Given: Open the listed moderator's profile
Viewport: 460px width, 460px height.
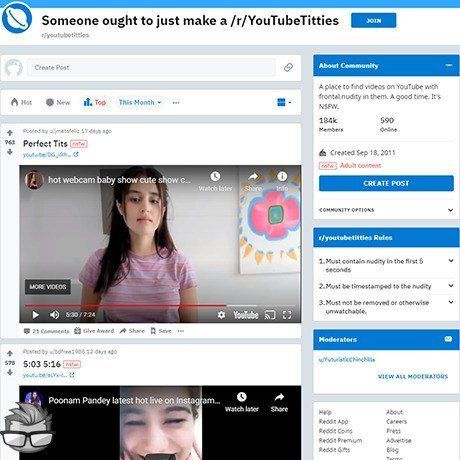Looking at the screenshot, I should (347, 360).
